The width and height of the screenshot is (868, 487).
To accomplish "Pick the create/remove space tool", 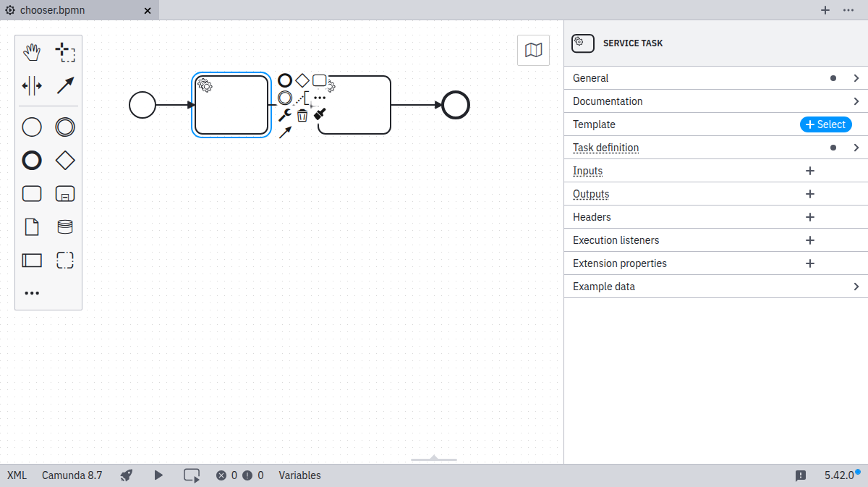I will click(x=32, y=86).
